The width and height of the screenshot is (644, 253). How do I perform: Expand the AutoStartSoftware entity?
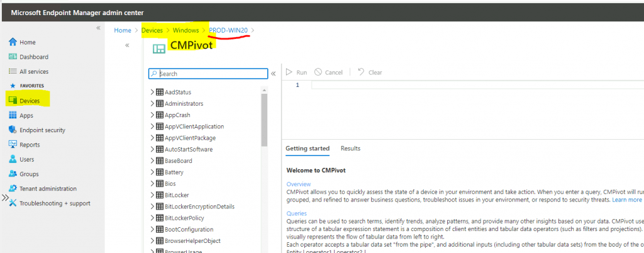(152, 150)
